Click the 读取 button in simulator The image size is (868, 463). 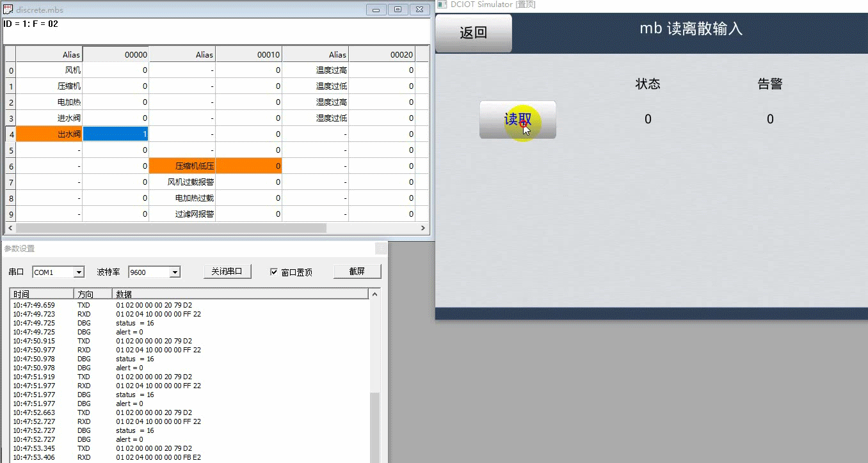517,120
